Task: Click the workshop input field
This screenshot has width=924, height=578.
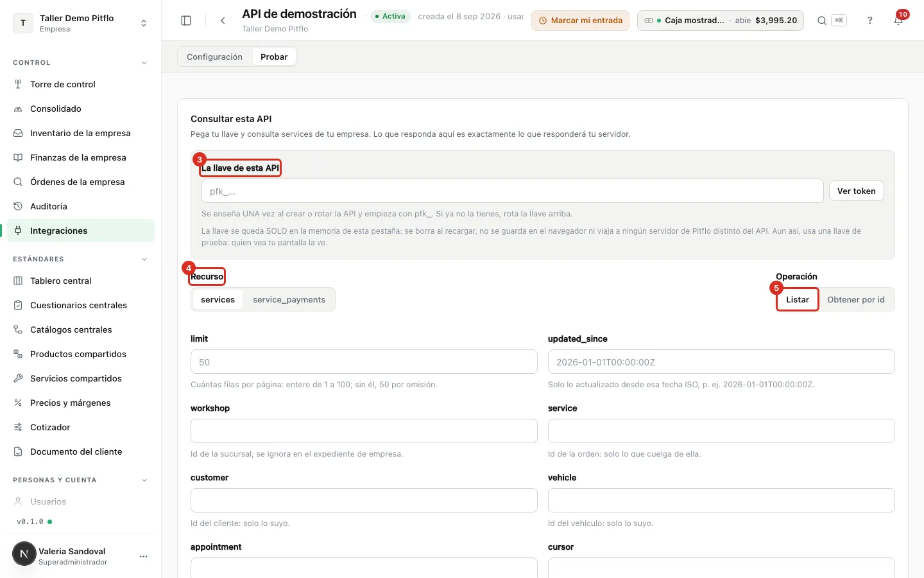Action: tap(364, 431)
